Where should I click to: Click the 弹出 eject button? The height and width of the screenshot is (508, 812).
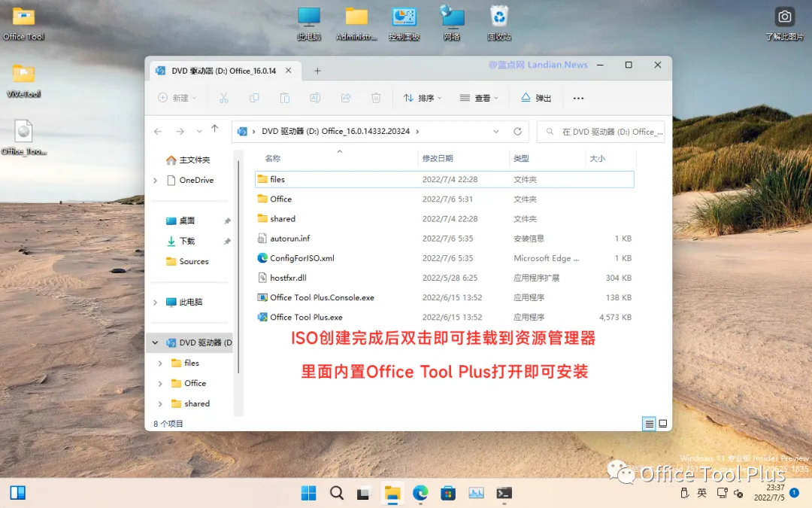click(536, 98)
